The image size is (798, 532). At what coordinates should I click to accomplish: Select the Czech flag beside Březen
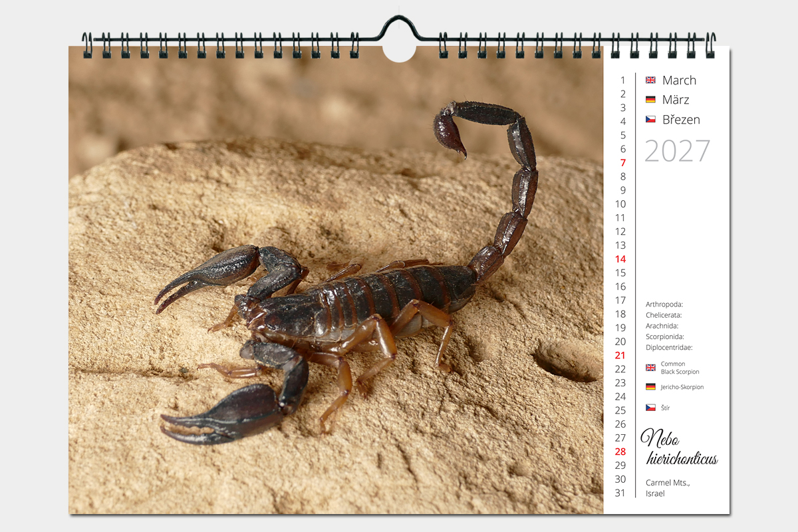[x=650, y=120]
